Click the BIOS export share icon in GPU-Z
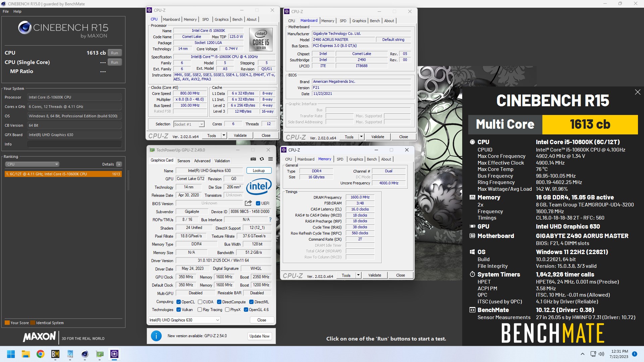The height and width of the screenshot is (362, 644). 248,203
